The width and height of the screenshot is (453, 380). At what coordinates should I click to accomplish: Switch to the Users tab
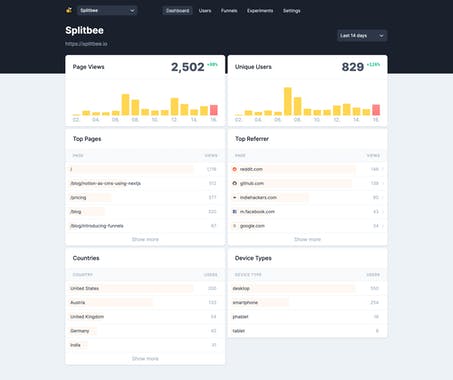pos(205,11)
